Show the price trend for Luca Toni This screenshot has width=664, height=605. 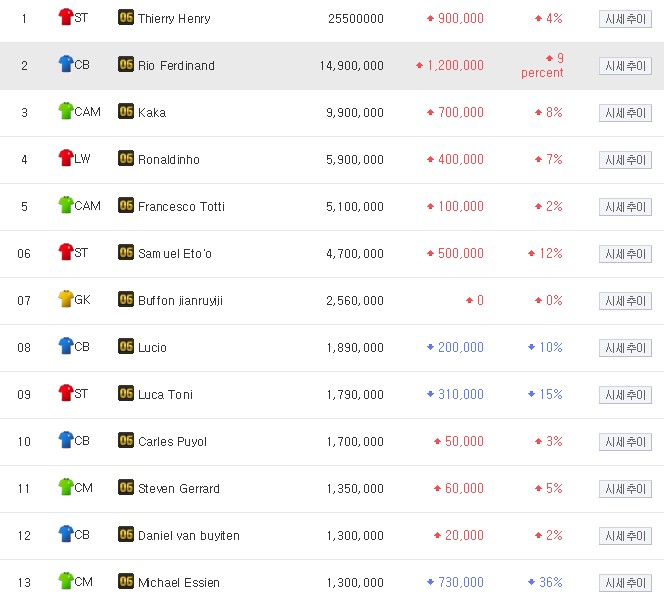tap(625, 395)
